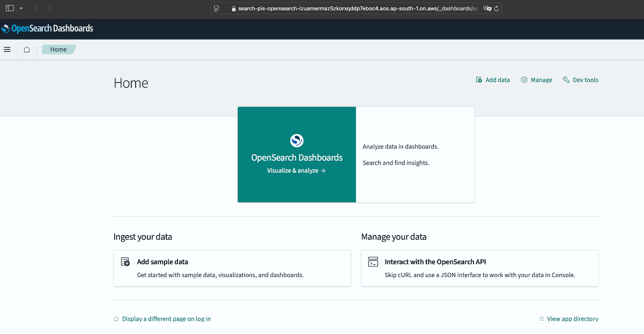Toggle the browser sidebar icon
The image size is (644, 334).
(x=10, y=8)
